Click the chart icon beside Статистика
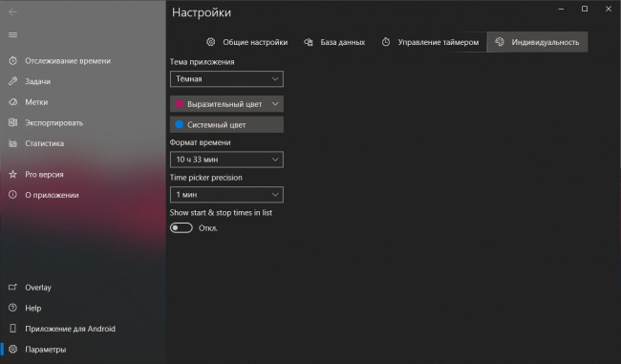621x364 pixels. click(12, 143)
